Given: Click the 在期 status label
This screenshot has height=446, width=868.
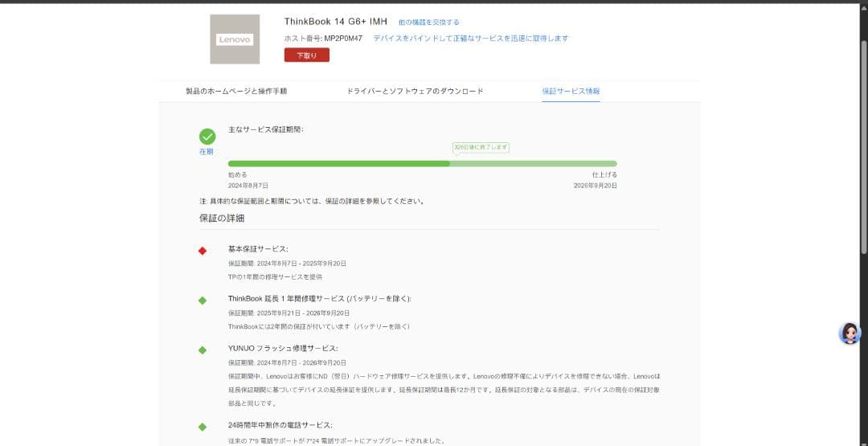Looking at the screenshot, I should 206,152.
